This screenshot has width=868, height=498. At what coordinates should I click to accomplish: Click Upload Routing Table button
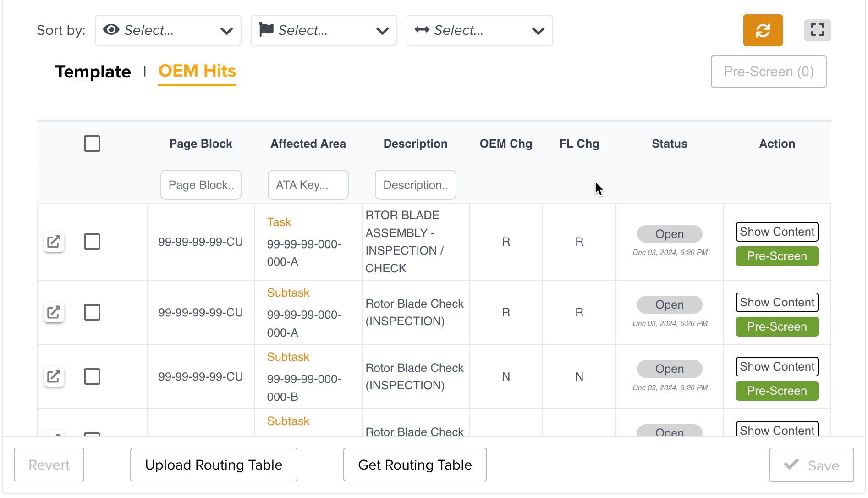(214, 465)
